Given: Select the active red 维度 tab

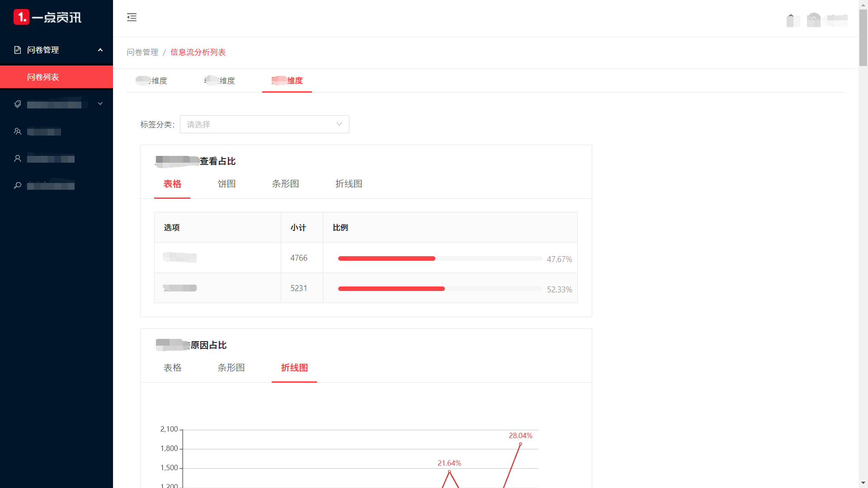Looking at the screenshot, I should [x=287, y=80].
